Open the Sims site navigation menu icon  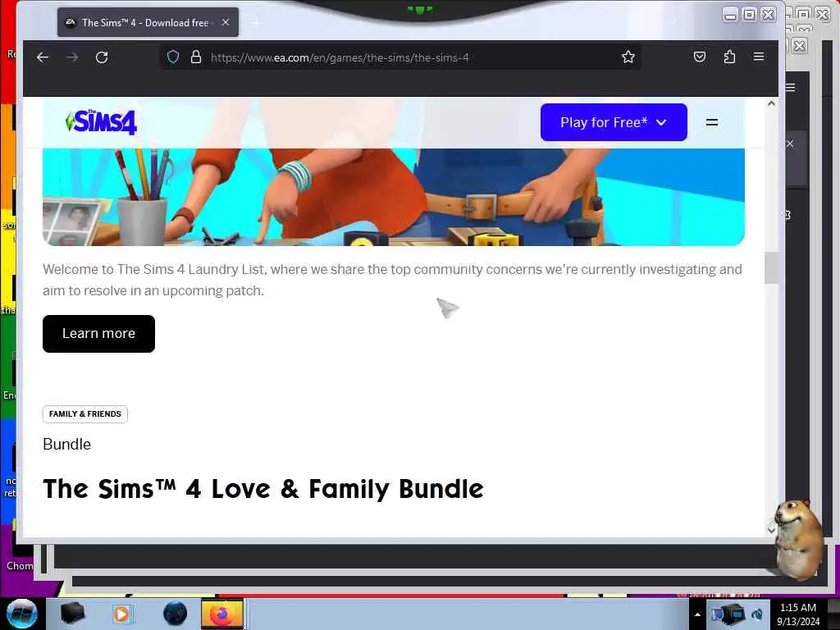(712, 123)
